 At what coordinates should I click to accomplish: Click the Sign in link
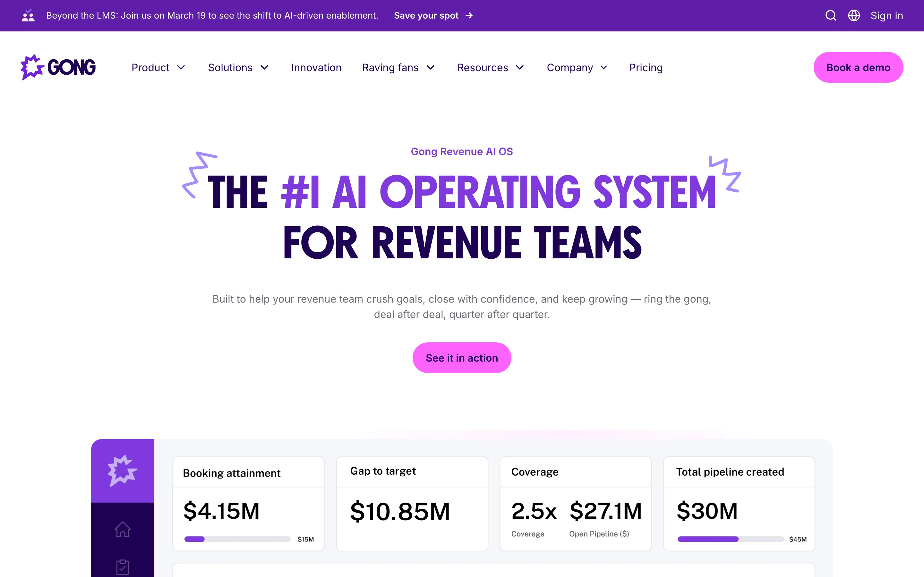pyautogui.click(x=886, y=16)
